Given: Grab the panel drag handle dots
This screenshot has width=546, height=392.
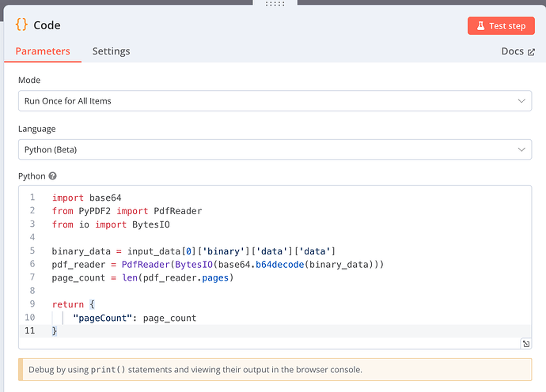Looking at the screenshot, I should click(275, 4).
